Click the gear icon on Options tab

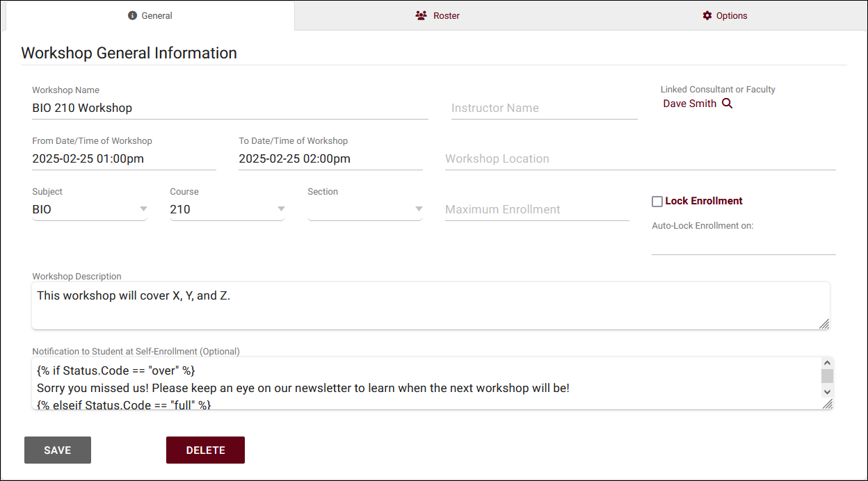[707, 15]
